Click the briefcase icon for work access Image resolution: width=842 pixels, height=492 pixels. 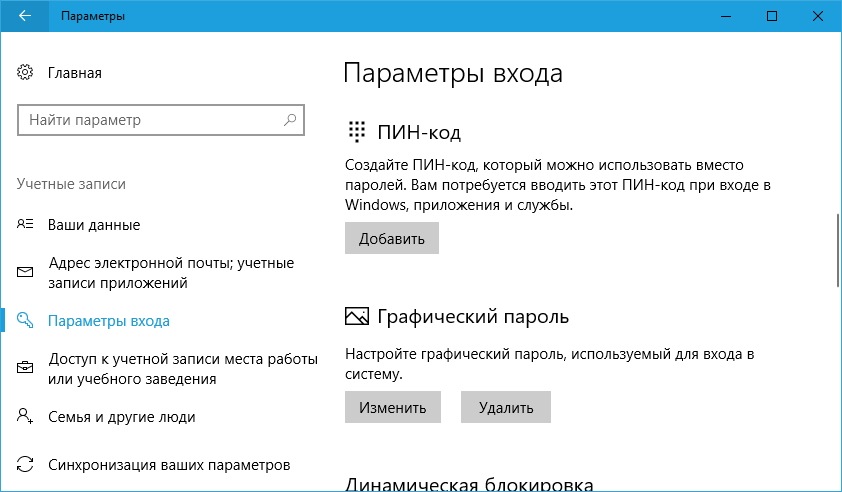25,368
